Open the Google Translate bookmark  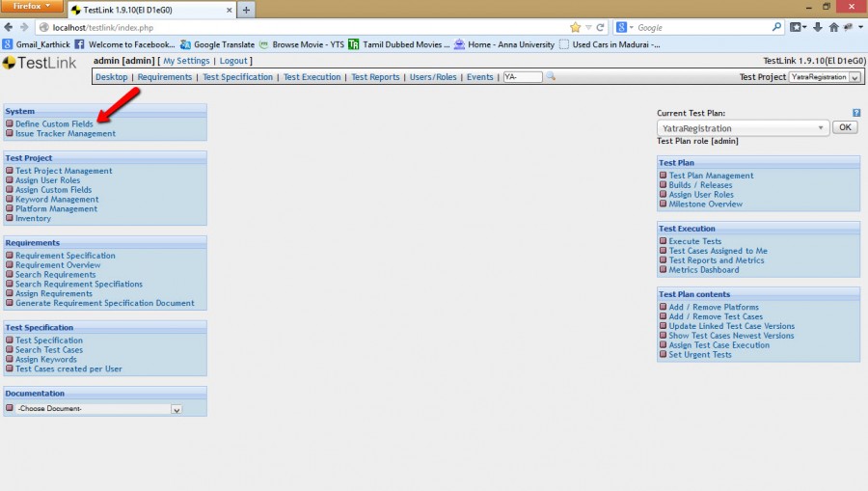pos(218,44)
